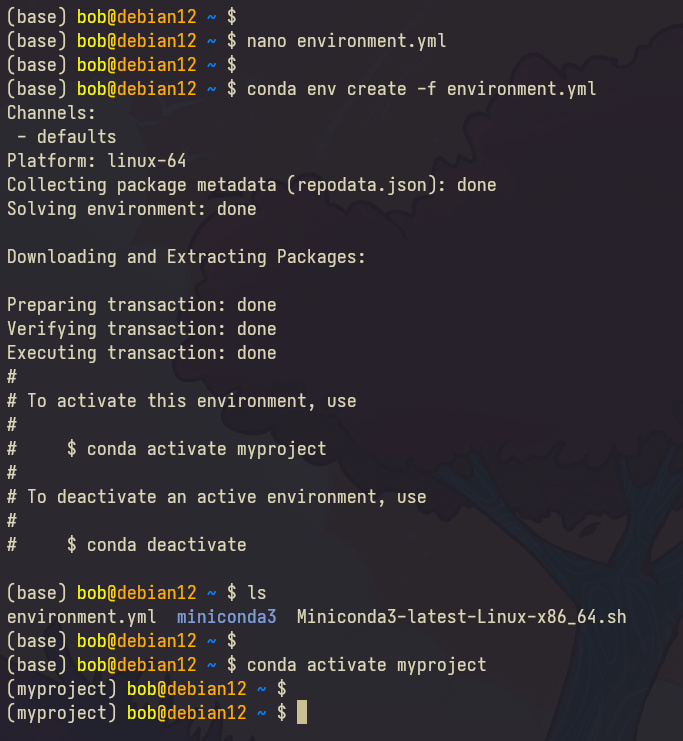
Task: Click the 'Executing transaction: done' line
Action: point(141,353)
